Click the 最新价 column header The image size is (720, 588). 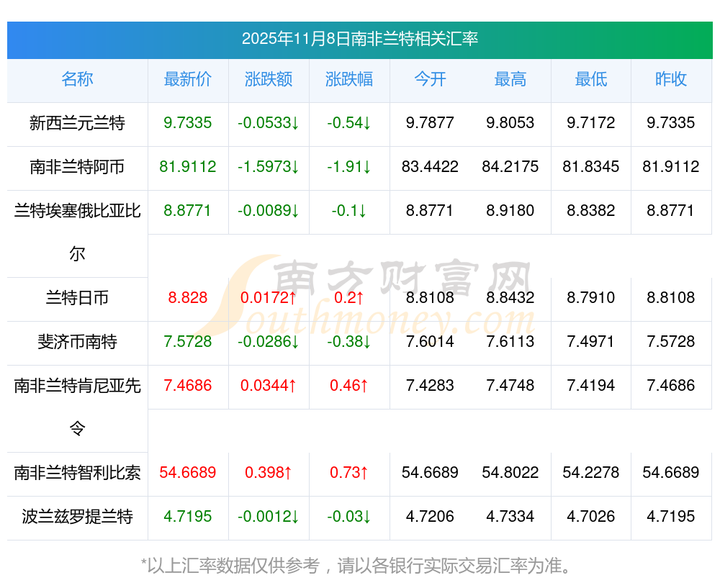(x=188, y=80)
